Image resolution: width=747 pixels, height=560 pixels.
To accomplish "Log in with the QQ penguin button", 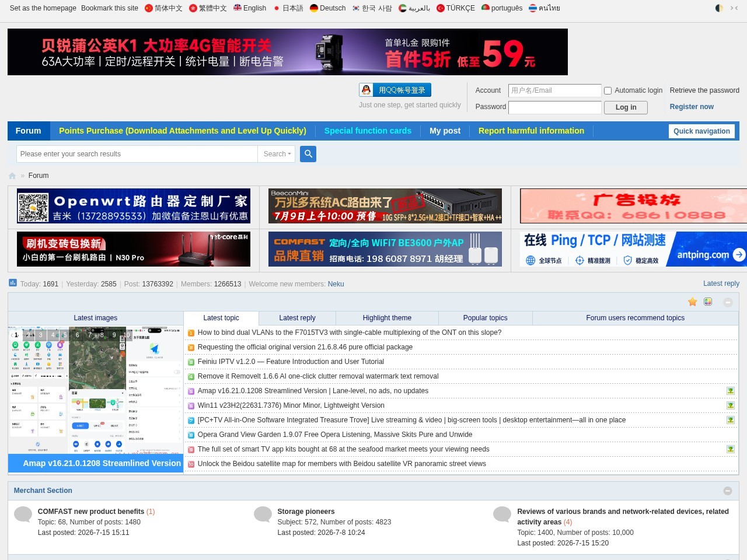I will click(x=395, y=90).
